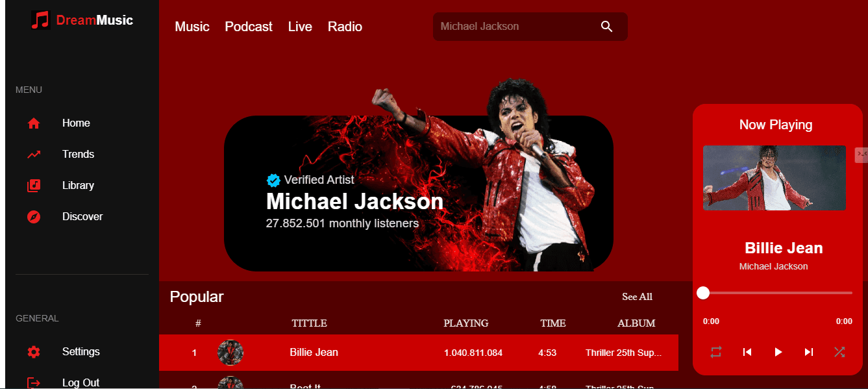Open the Trends section from the sidebar
868x389 pixels.
[x=78, y=154]
